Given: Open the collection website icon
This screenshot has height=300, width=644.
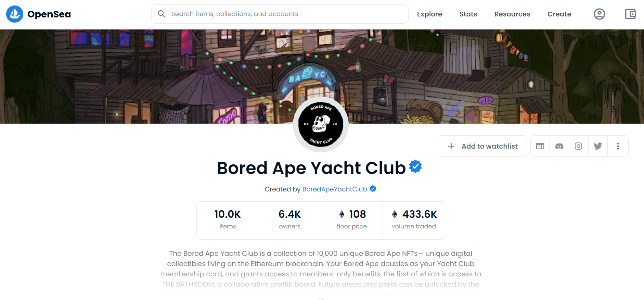Looking at the screenshot, I should [540, 146].
